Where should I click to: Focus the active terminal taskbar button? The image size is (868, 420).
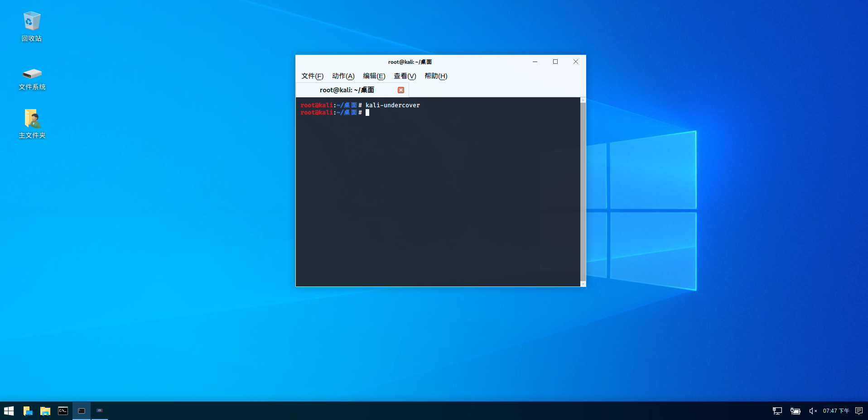81,410
